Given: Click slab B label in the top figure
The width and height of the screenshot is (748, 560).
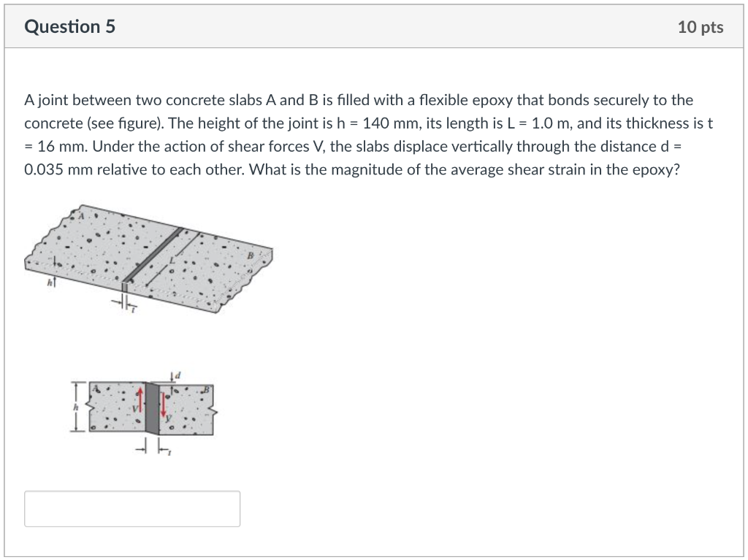Looking at the screenshot, I should coord(251,255).
